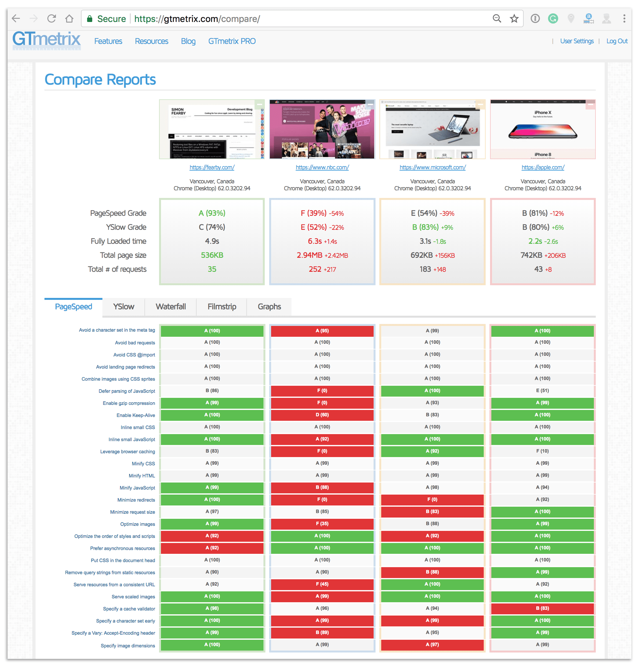This screenshot has width=644, height=670.
Task: Click the forward navigation arrow
Action: pos(33,18)
